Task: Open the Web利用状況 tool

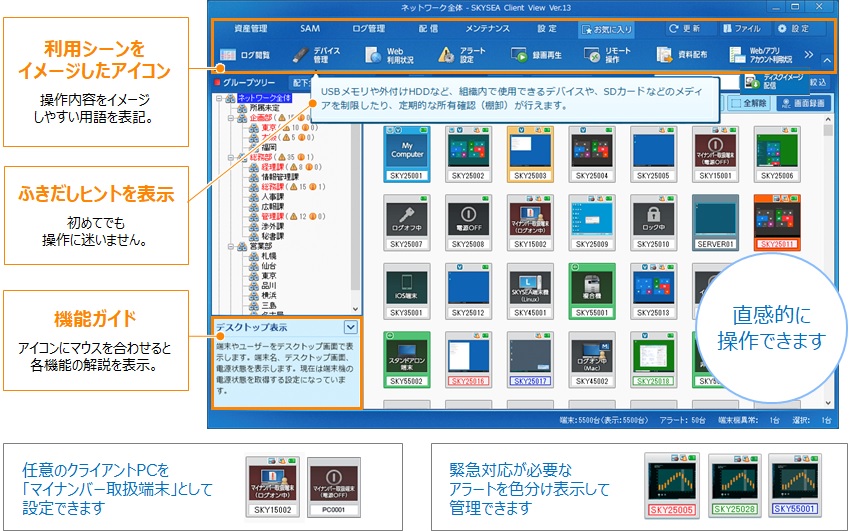Action: pyautogui.click(x=389, y=55)
